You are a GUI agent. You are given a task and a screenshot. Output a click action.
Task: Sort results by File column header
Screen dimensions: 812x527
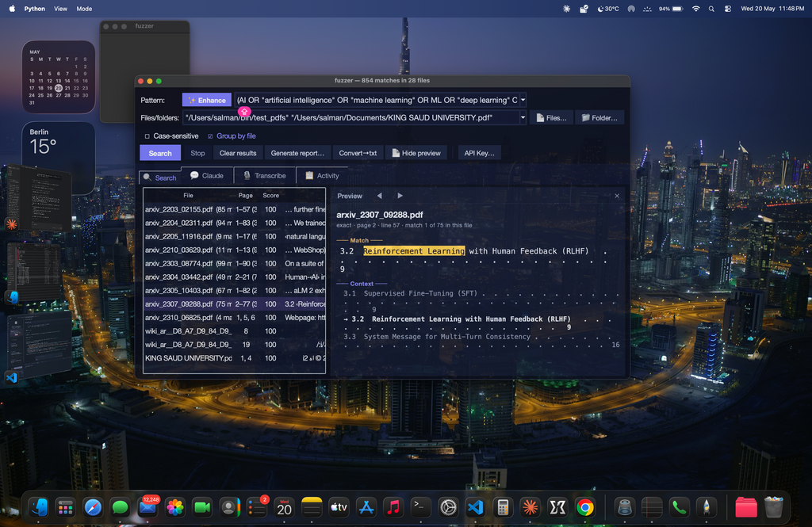coord(188,195)
